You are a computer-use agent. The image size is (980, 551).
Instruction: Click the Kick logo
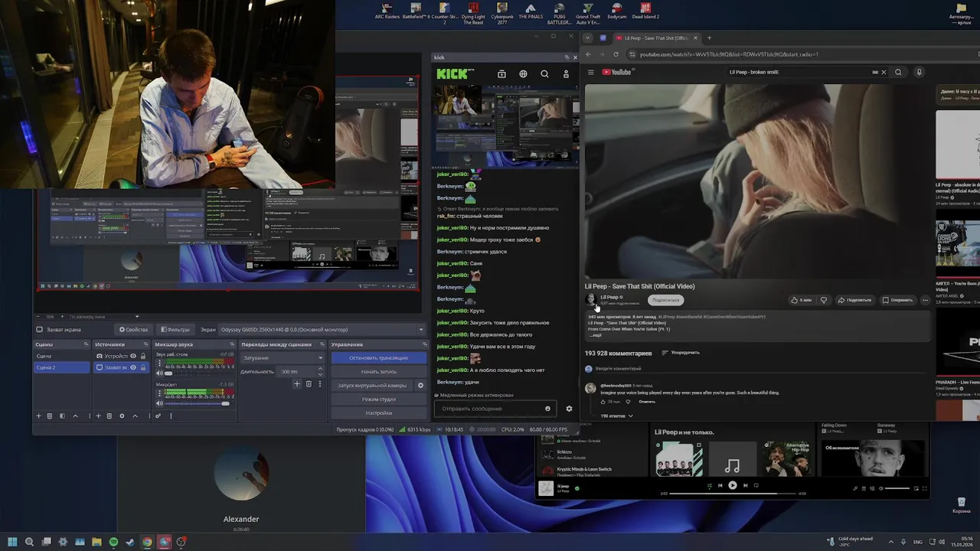[x=453, y=74]
